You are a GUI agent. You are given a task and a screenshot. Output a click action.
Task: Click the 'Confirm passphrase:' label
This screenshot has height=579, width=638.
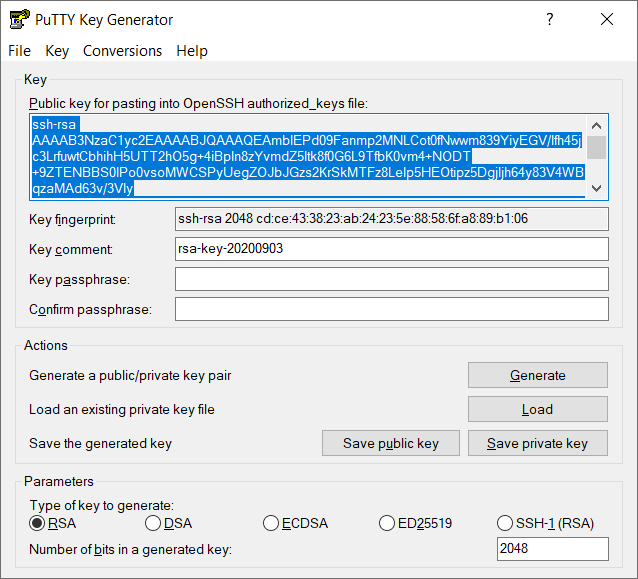[x=90, y=310]
